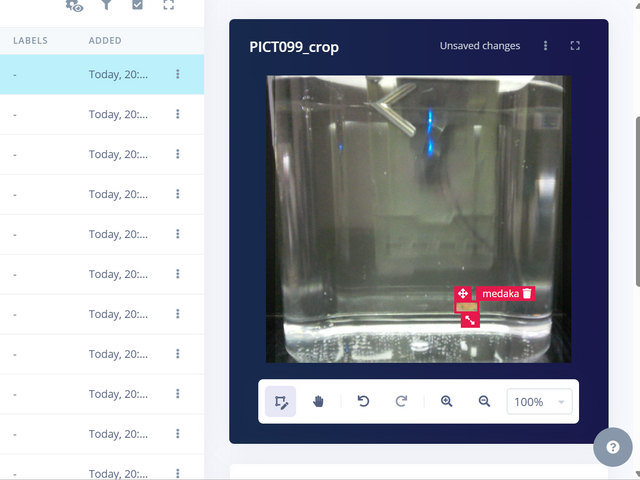This screenshot has height=480, width=640.
Task: Delete the medaka bounding box
Action: coord(527,294)
